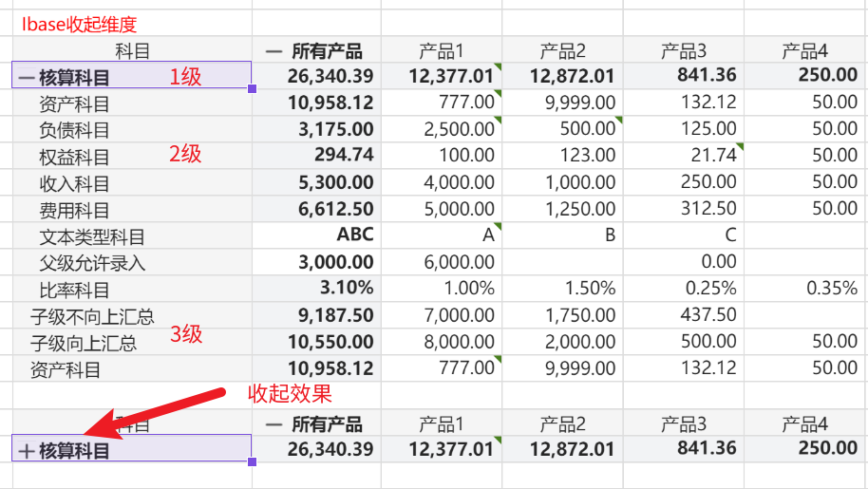The image size is (868, 489).
Task: Select the 子级向上汇总 row label
Action: pyautogui.click(x=83, y=343)
